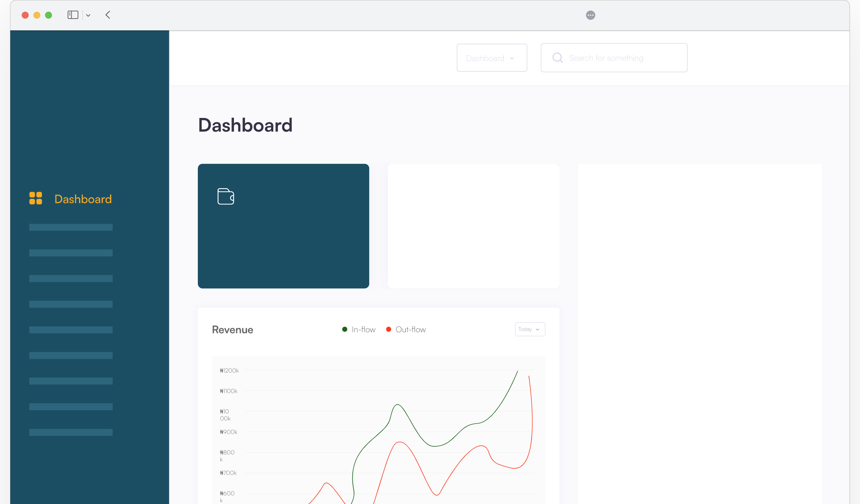The height and width of the screenshot is (504, 860).
Task: Open the sidebar options chevron dropdown
Action: click(x=88, y=15)
